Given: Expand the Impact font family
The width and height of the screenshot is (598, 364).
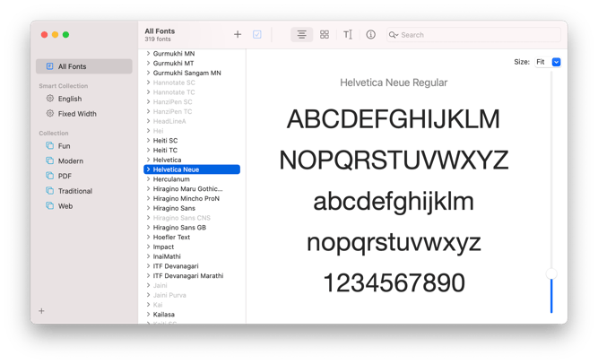Looking at the screenshot, I should click(x=148, y=247).
